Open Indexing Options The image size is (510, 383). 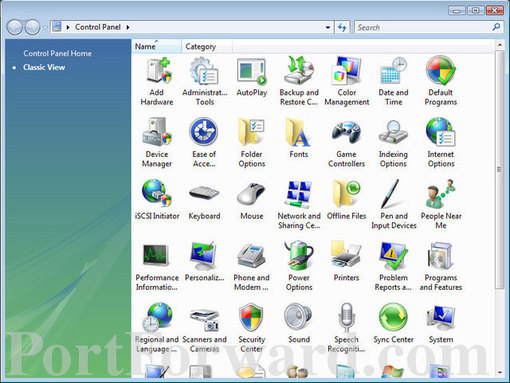point(394,143)
